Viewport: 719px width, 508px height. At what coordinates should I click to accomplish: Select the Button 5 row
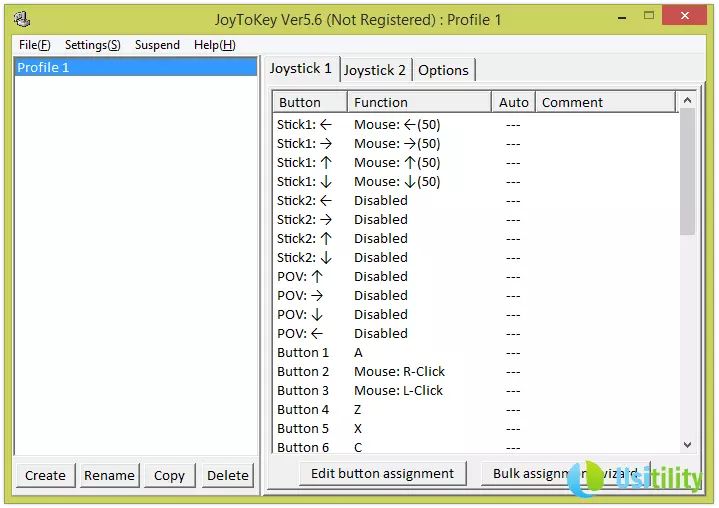click(476, 429)
